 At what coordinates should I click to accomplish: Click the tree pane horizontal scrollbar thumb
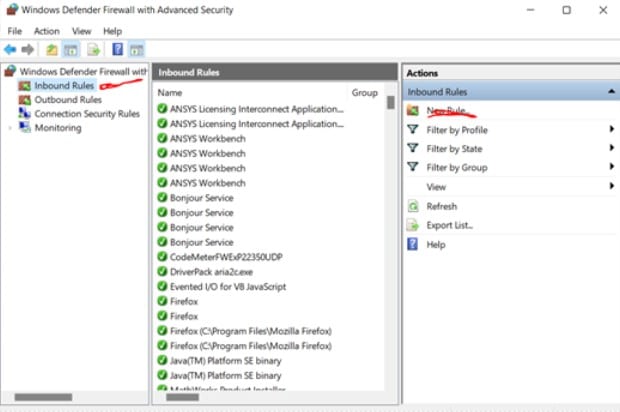point(43,397)
